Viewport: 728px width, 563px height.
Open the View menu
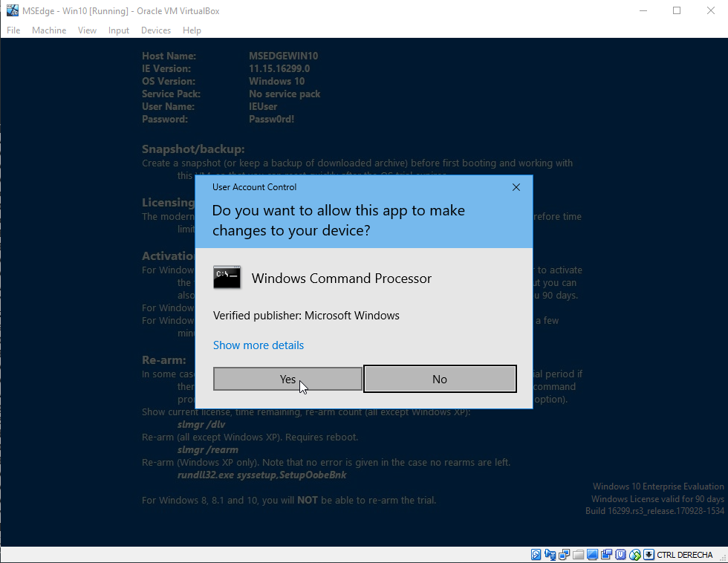(87, 30)
